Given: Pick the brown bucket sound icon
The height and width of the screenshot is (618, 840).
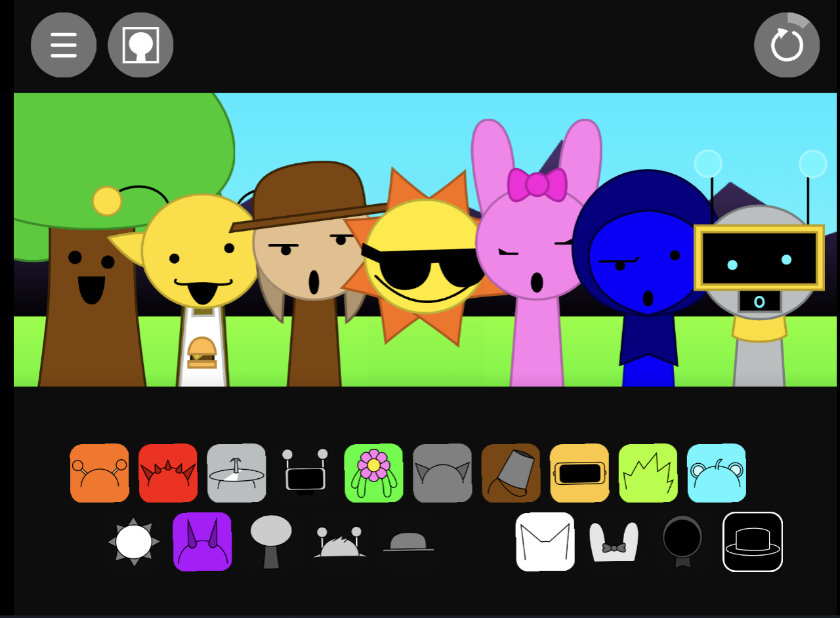Looking at the screenshot, I should [x=511, y=473].
